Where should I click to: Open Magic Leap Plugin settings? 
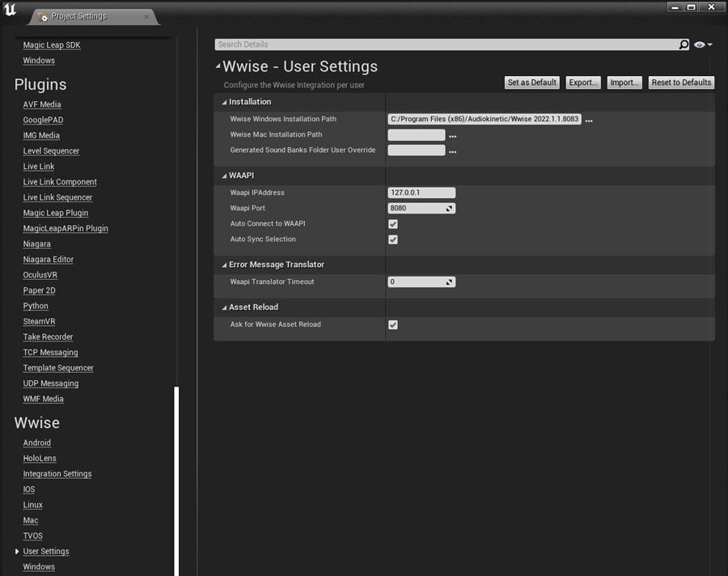tap(56, 213)
